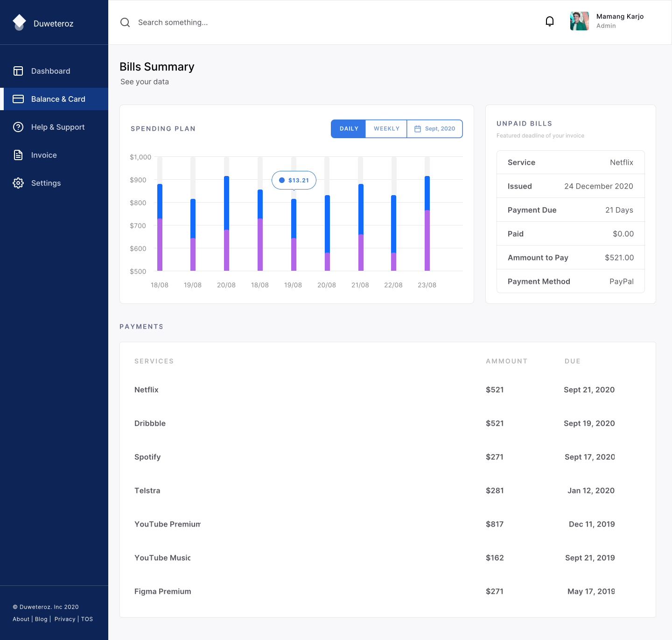The image size is (672, 640).
Task: Click the 20/08 bar after first 19/08
Action: (x=226, y=223)
